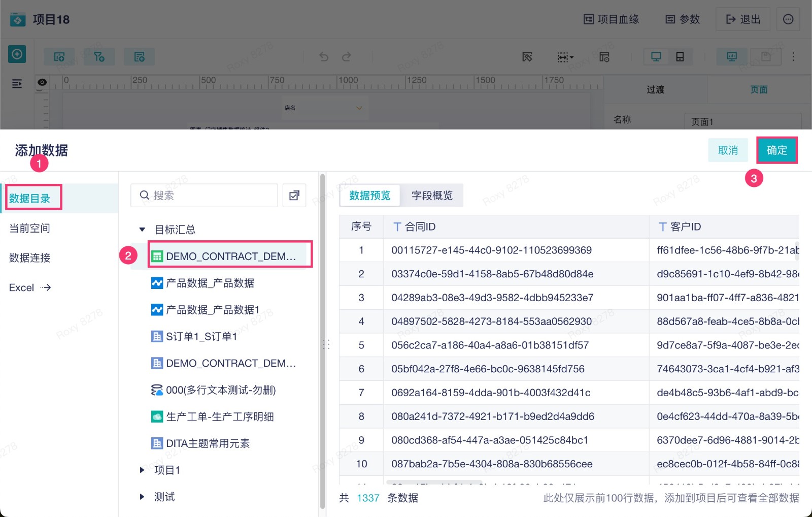Viewport: 812px width, 517px height.
Task: Switch to the 字段概览 tab
Action: pos(432,196)
